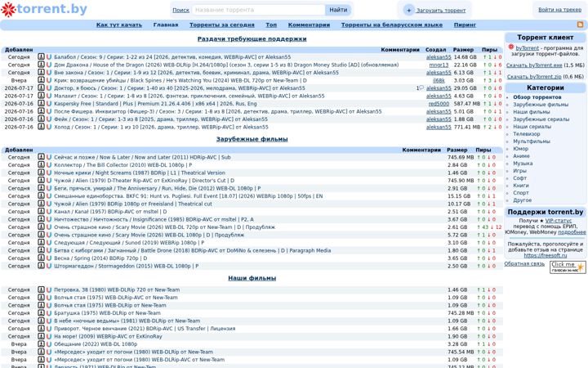Open Комментарии in navigation bar

pos(309,25)
